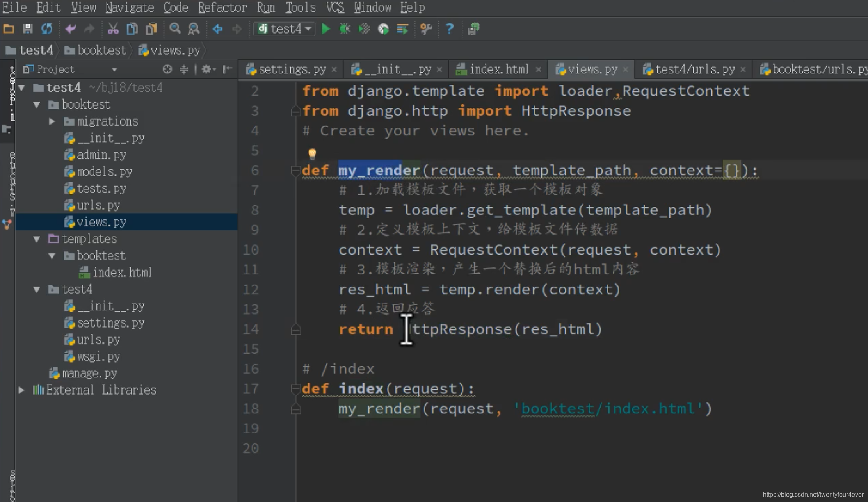This screenshot has width=868, height=502.
Task: Click the Synchronize refresh icon
Action: pos(47,29)
